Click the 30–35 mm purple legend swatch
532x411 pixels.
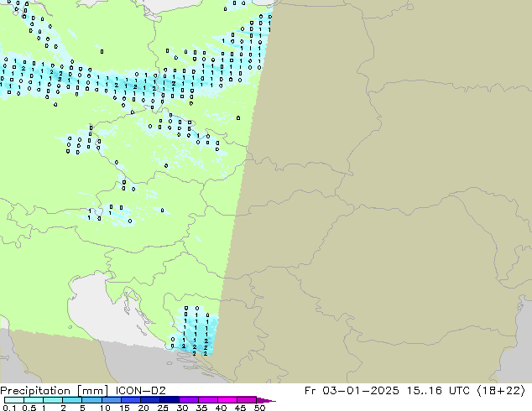pos(189,400)
